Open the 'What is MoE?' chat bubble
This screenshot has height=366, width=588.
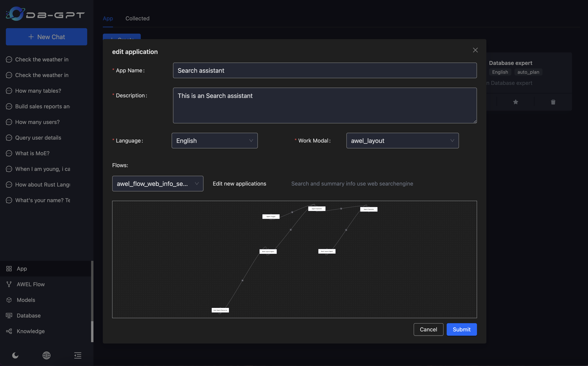[32, 153]
